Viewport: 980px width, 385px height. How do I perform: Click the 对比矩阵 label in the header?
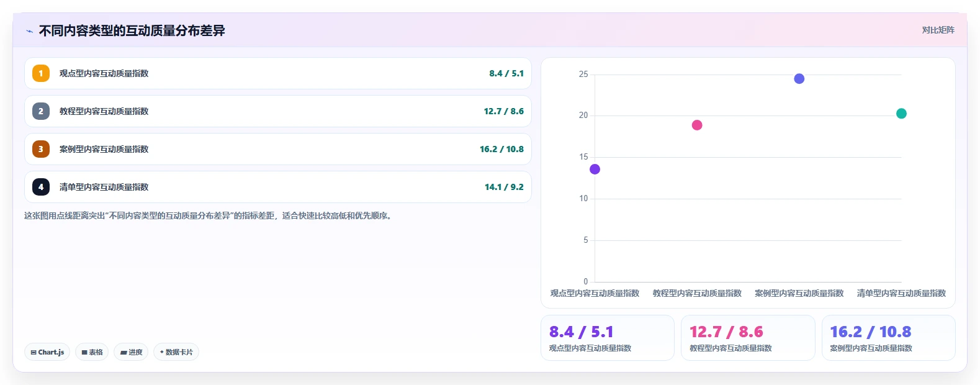[938, 30]
